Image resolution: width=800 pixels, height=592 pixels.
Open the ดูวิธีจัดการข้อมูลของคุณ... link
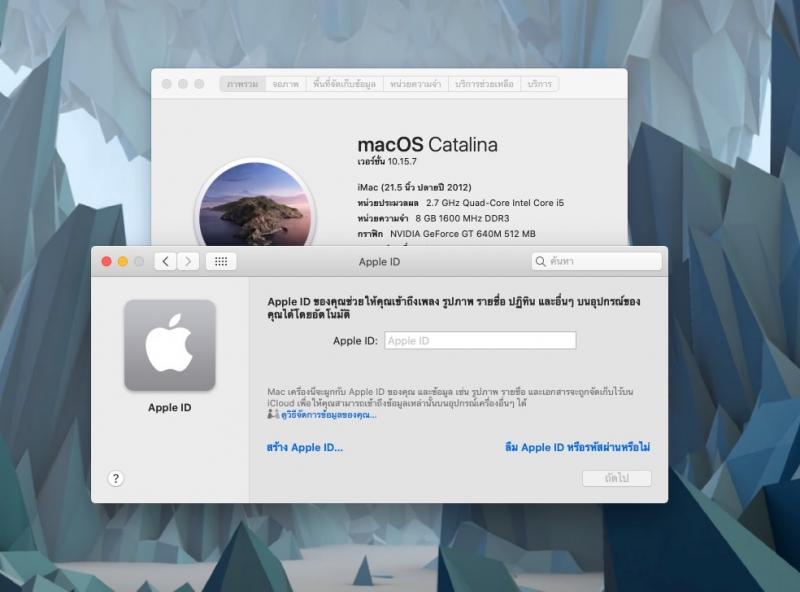click(329, 415)
